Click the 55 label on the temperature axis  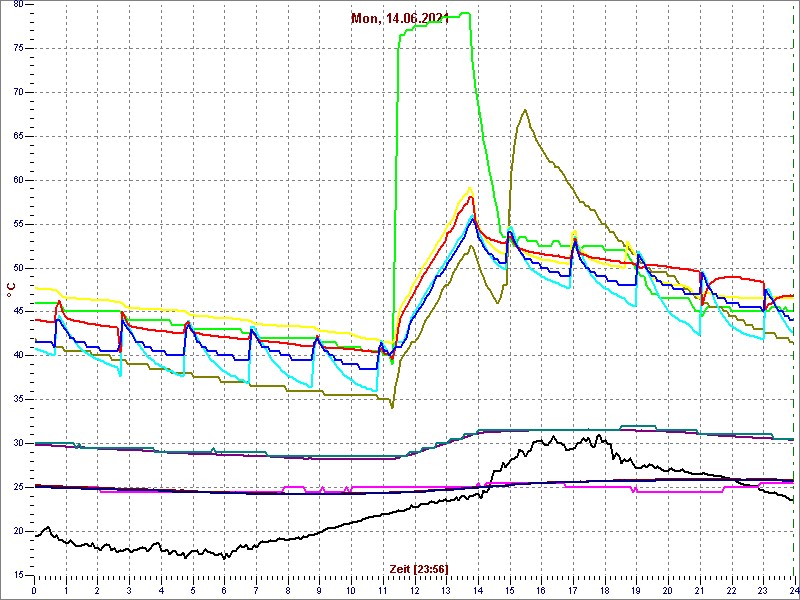pyautogui.click(x=19, y=224)
